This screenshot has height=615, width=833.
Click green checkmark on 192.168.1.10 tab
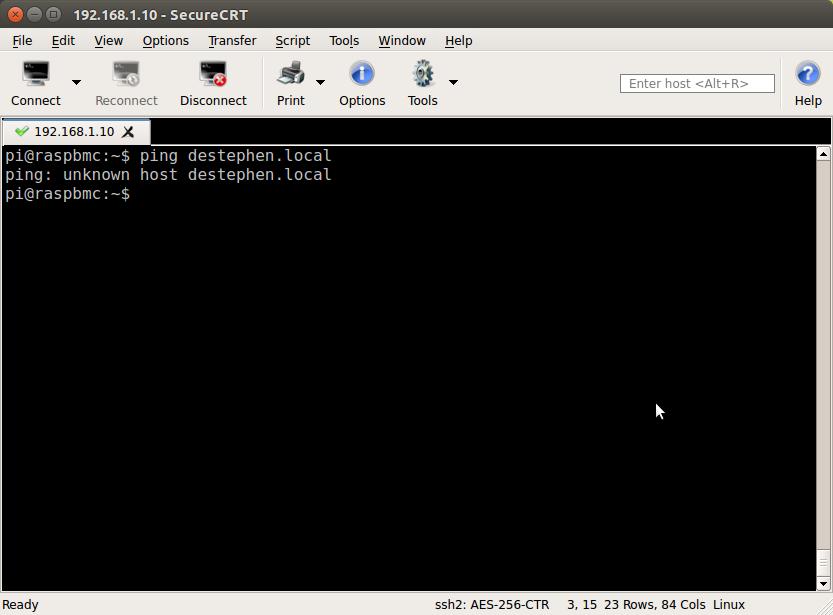(22, 131)
